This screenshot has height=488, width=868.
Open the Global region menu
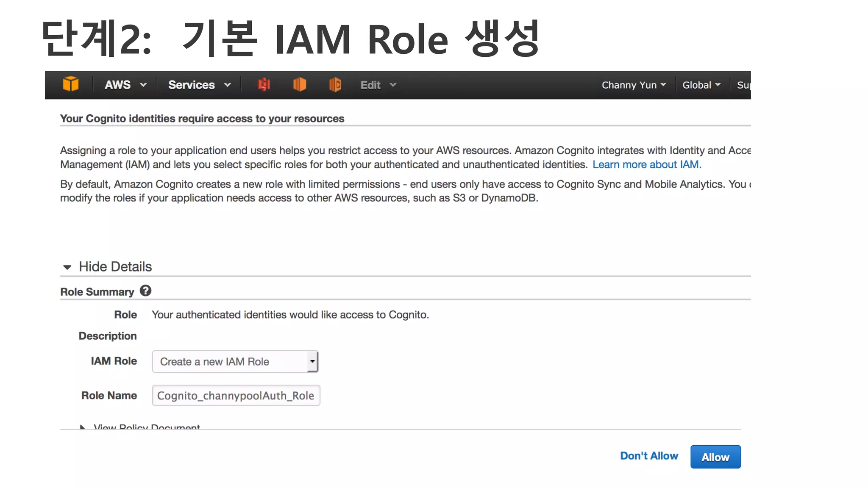(701, 85)
